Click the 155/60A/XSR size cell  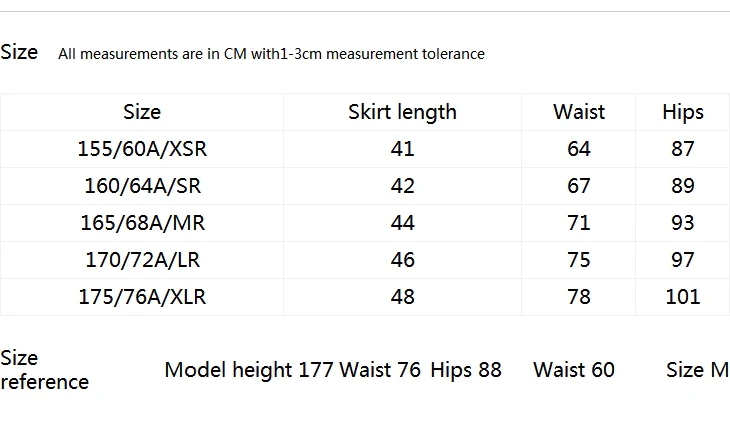point(142,149)
